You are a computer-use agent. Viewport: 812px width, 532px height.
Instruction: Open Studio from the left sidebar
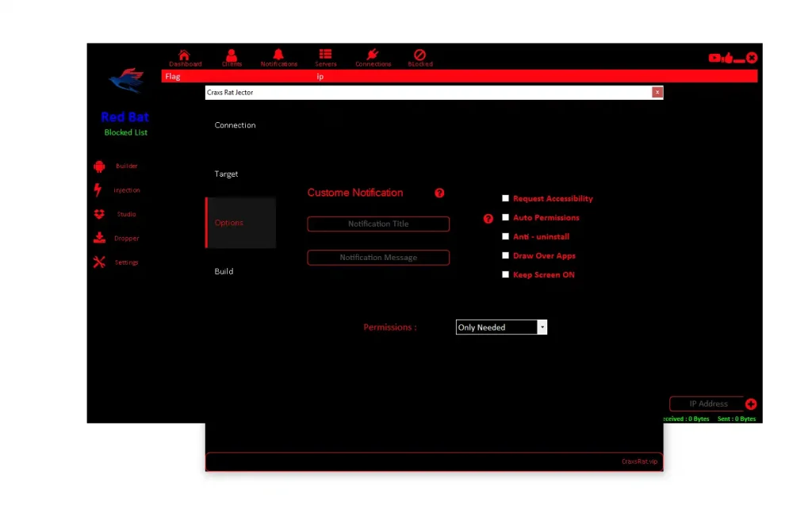click(99, 214)
